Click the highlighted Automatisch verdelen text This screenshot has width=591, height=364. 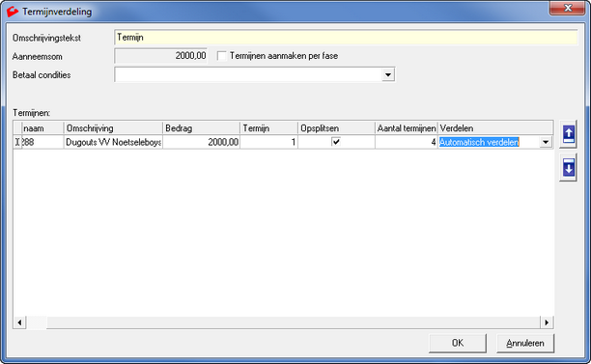479,142
